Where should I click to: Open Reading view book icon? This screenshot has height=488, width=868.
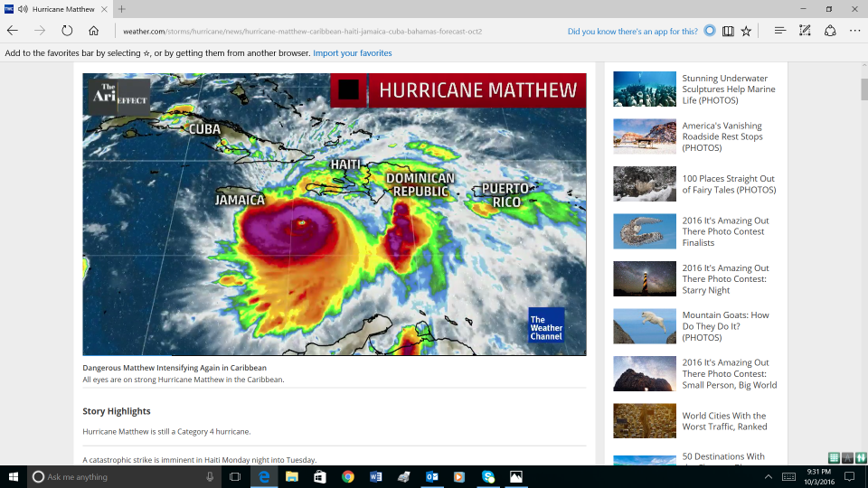coord(728,31)
